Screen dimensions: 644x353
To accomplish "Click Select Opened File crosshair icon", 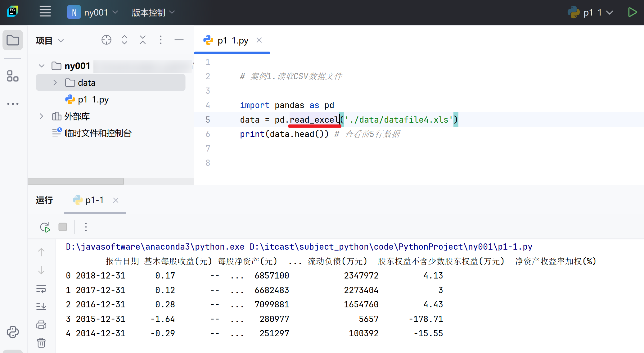I will pos(106,40).
